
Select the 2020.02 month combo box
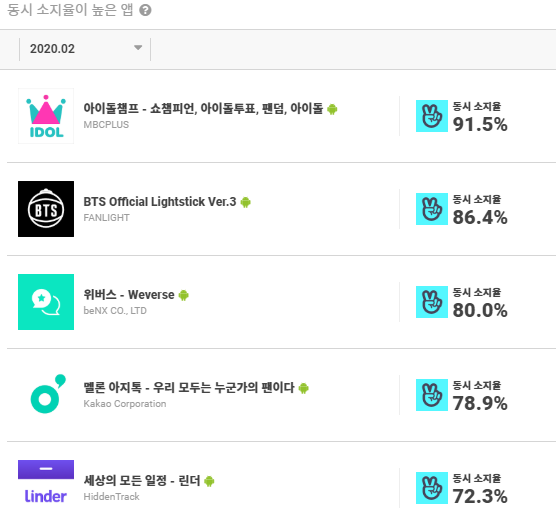(85, 49)
